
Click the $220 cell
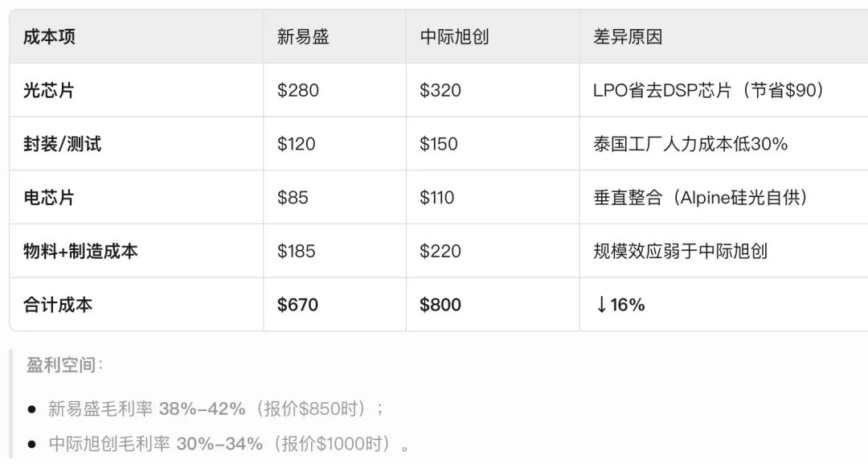click(x=440, y=251)
